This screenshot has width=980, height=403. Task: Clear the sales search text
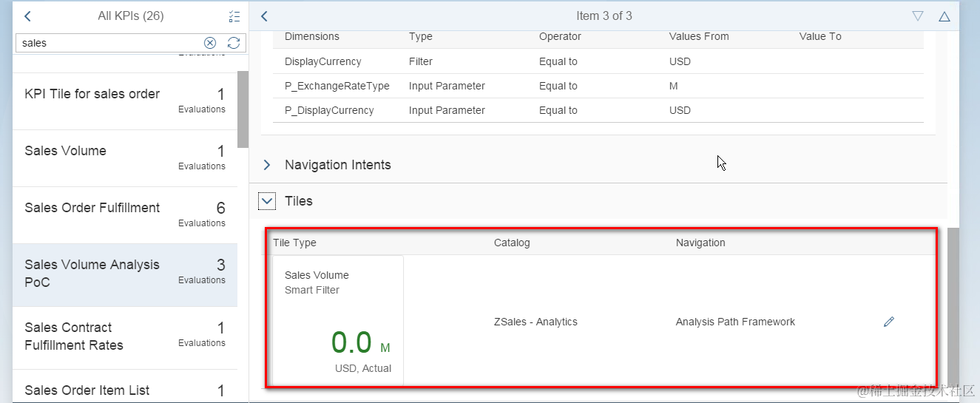coord(210,43)
